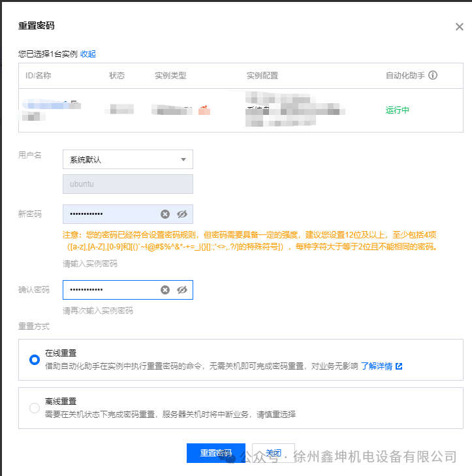Screen dimensions: 472x476
Task: Clear the 确认密码 field with X icon
Action: point(165,290)
